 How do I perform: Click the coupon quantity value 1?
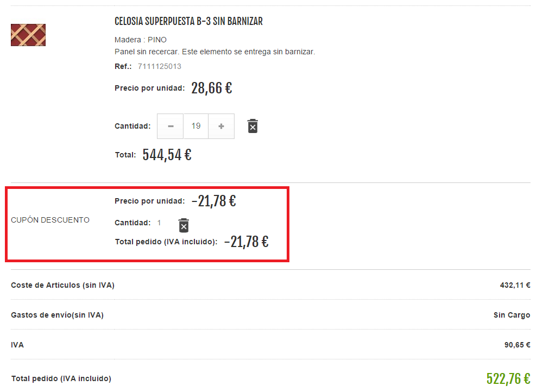159,223
